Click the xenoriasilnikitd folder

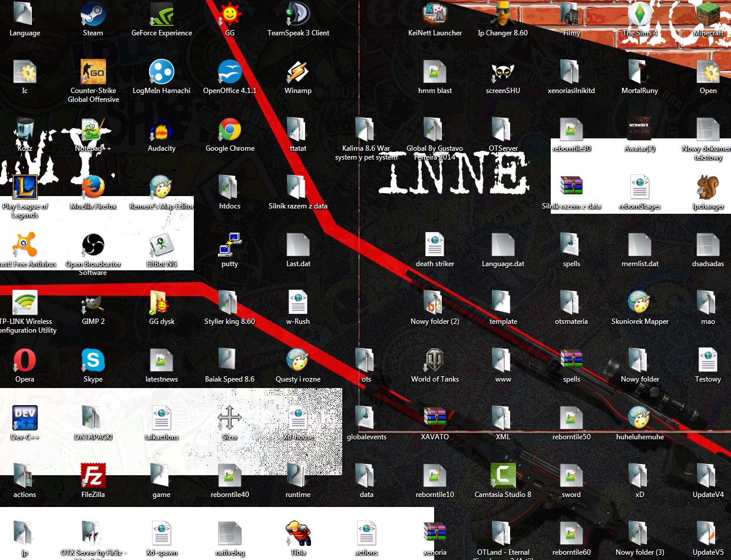[571, 72]
